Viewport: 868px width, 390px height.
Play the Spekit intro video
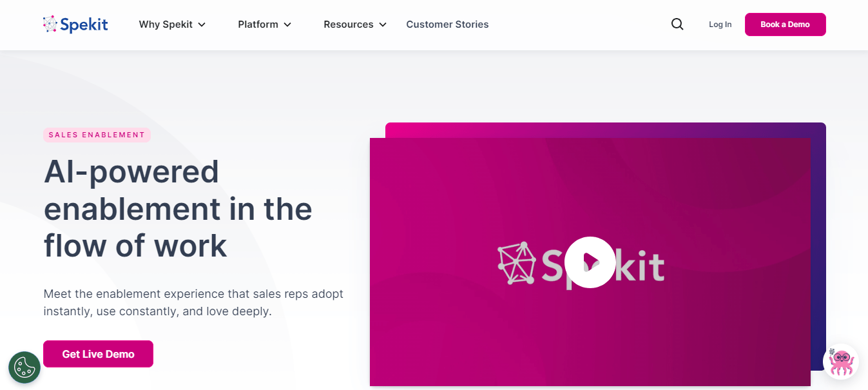coord(590,262)
